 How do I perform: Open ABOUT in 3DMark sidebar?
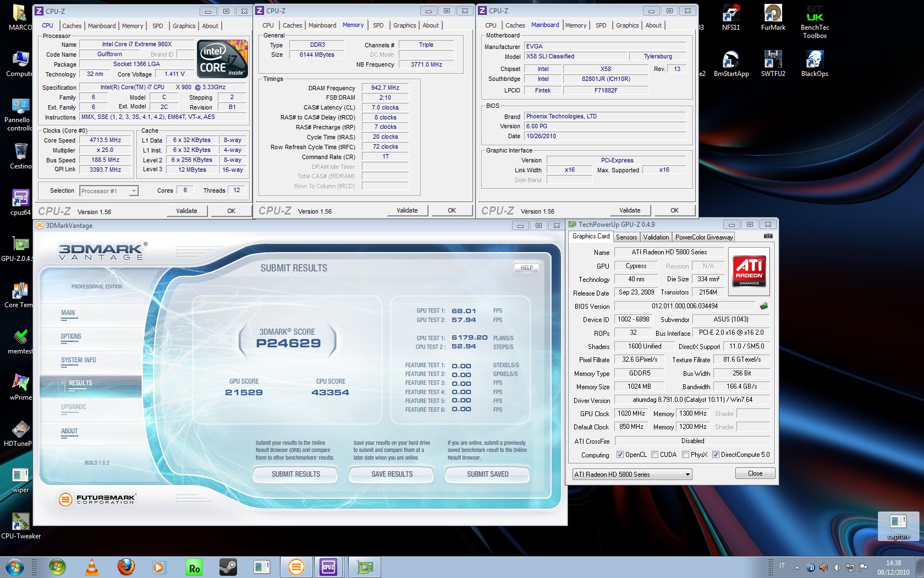coord(69,431)
